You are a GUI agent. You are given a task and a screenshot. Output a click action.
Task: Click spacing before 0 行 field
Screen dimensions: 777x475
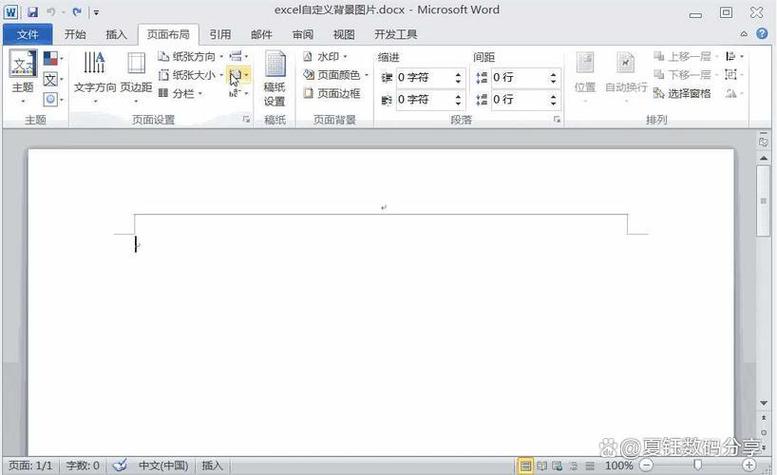click(519, 78)
